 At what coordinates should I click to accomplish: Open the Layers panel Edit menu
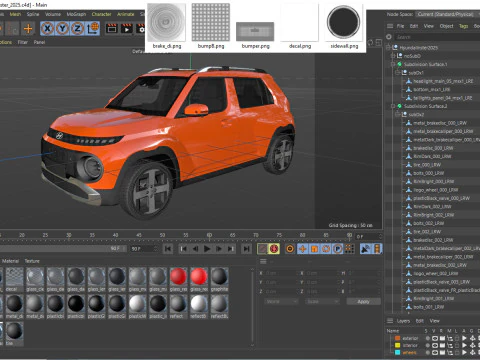419,321
